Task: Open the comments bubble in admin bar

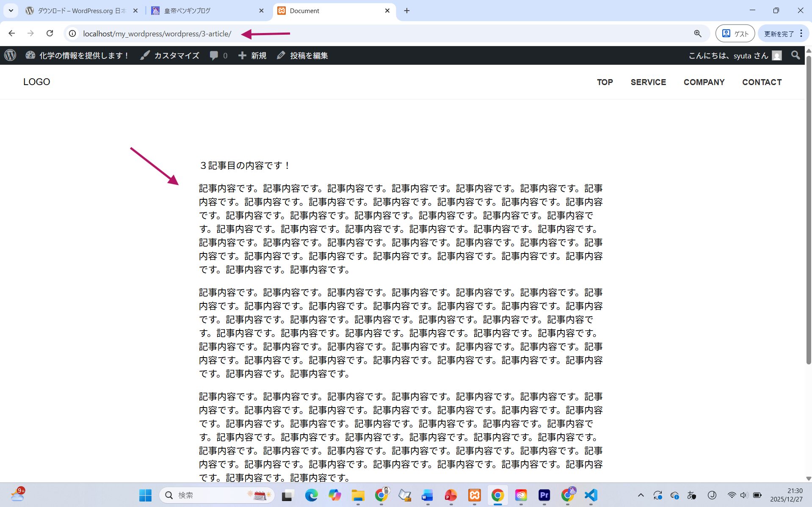Action: 218,55
